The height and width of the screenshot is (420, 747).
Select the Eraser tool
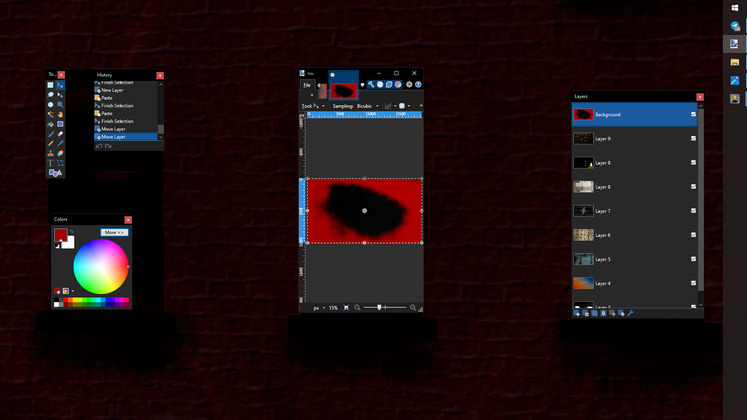click(60, 134)
